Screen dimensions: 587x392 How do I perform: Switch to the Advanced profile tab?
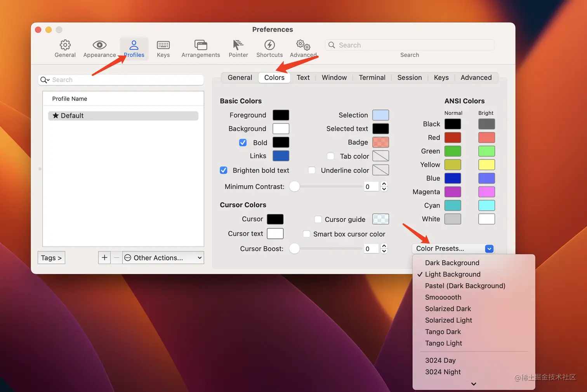476,78
